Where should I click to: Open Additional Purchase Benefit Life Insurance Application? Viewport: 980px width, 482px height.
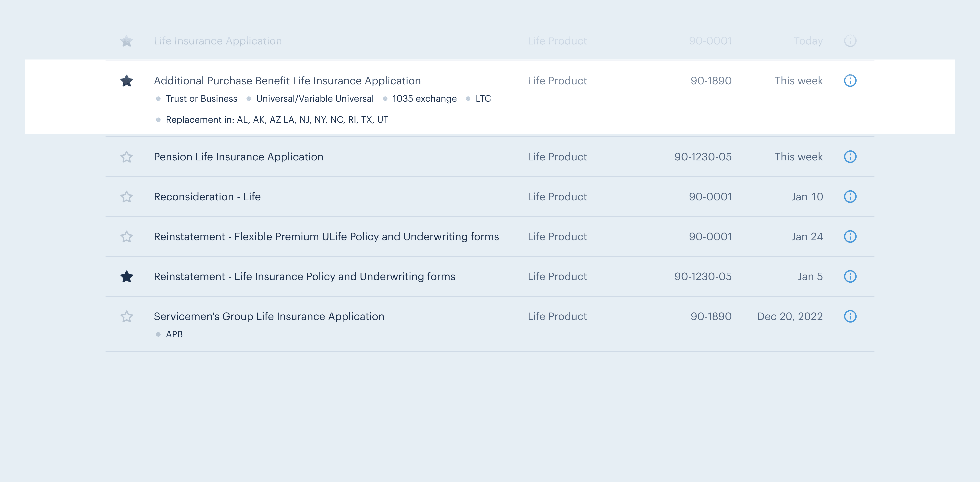[x=287, y=81]
